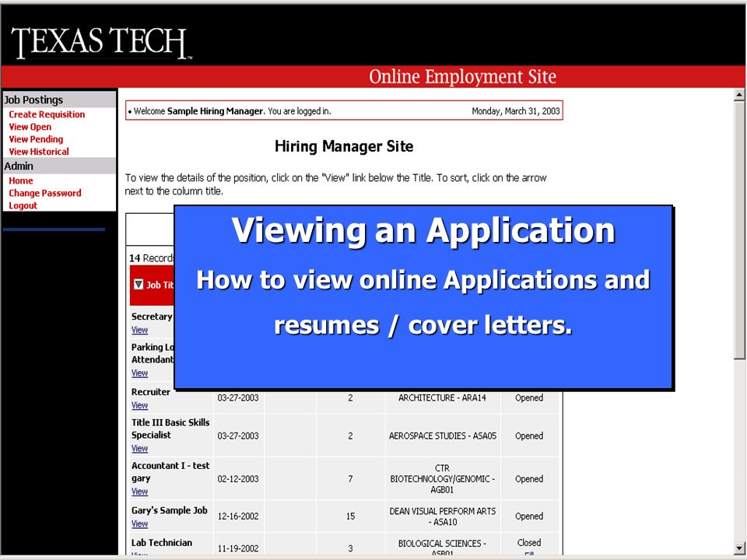The image size is (747, 560).
Task: Select the 'Recruiter' job title text
Action: (150, 392)
